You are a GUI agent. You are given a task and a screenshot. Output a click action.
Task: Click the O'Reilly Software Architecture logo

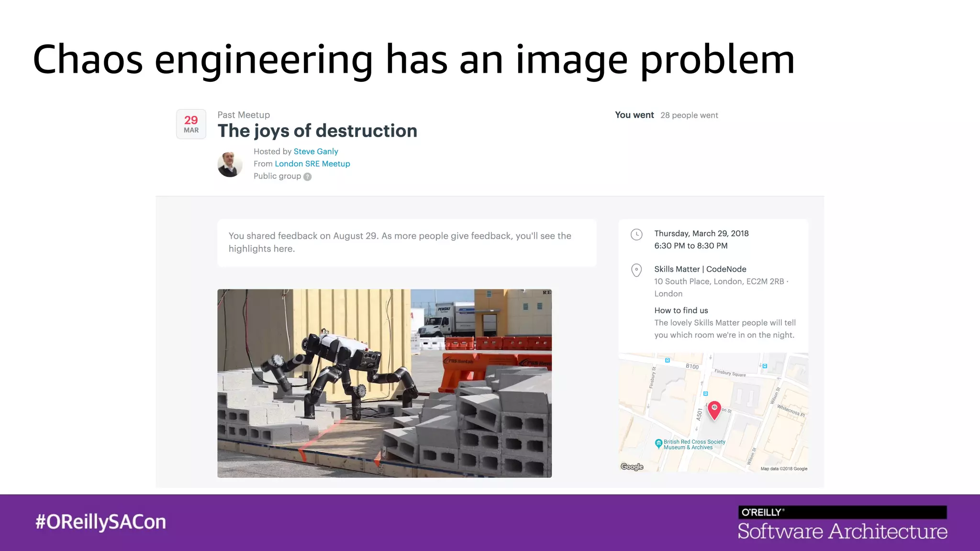[842, 523]
